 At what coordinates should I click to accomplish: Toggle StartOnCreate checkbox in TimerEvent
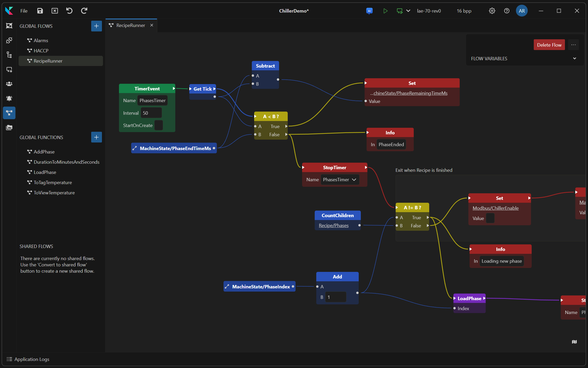click(159, 125)
